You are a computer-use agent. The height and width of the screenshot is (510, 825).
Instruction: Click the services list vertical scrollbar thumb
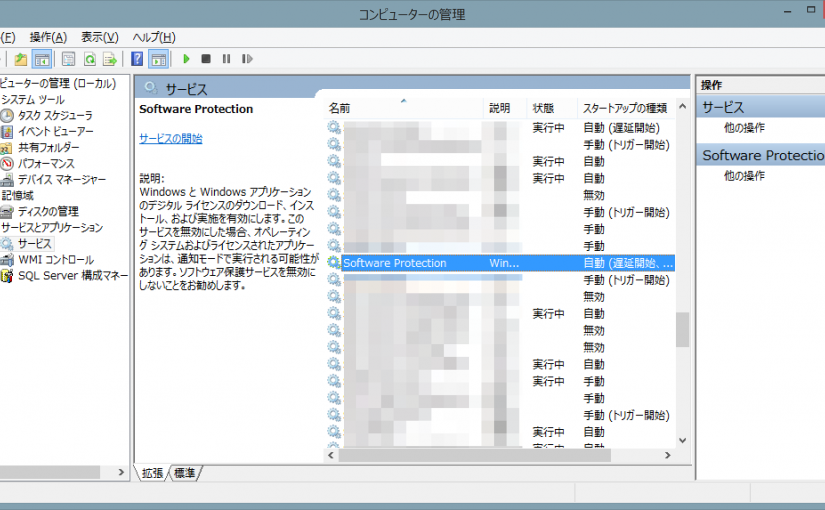pyautogui.click(x=683, y=329)
